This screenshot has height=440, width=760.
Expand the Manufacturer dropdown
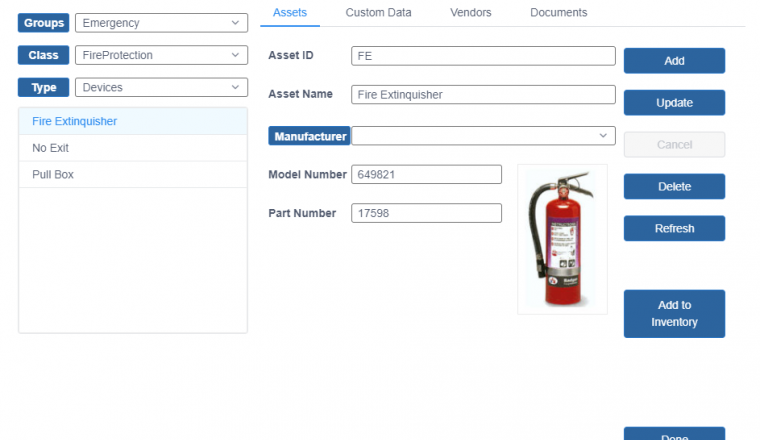click(x=483, y=136)
